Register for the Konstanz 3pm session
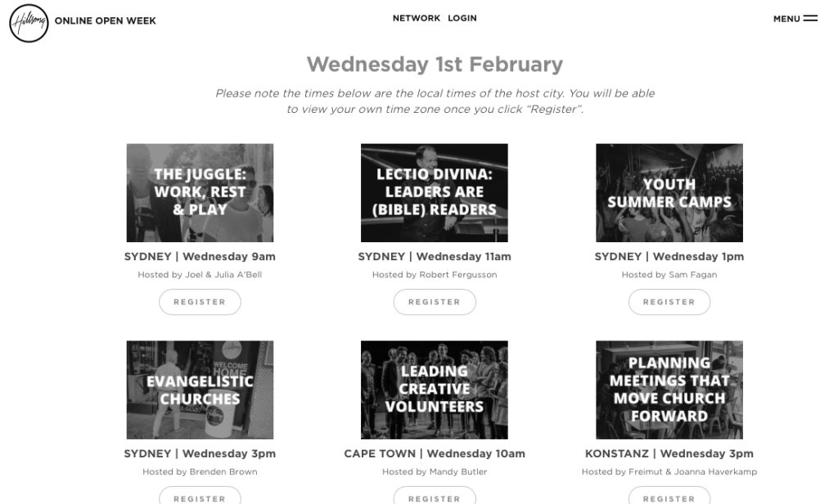The image size is (838, 504). click(669, 497)
